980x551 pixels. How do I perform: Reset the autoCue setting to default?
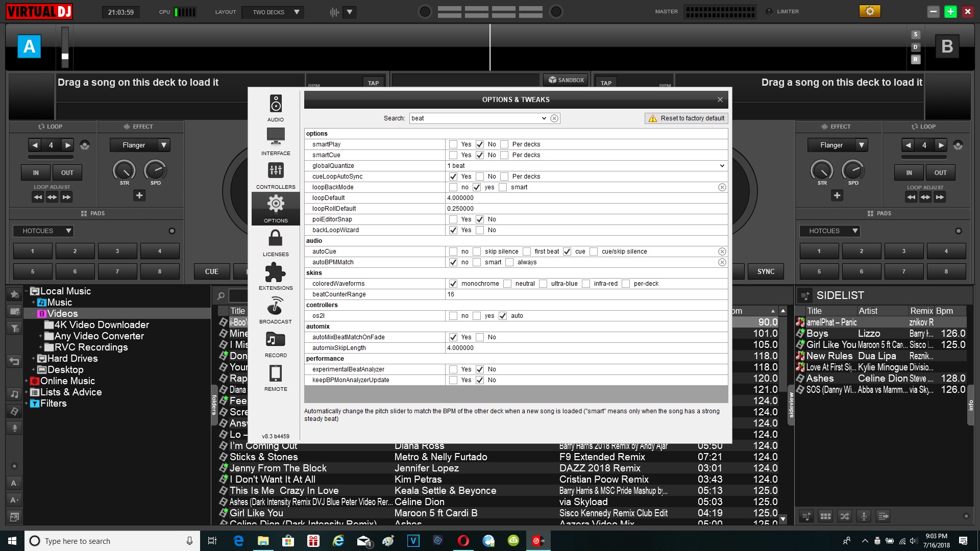click(722, 252)
